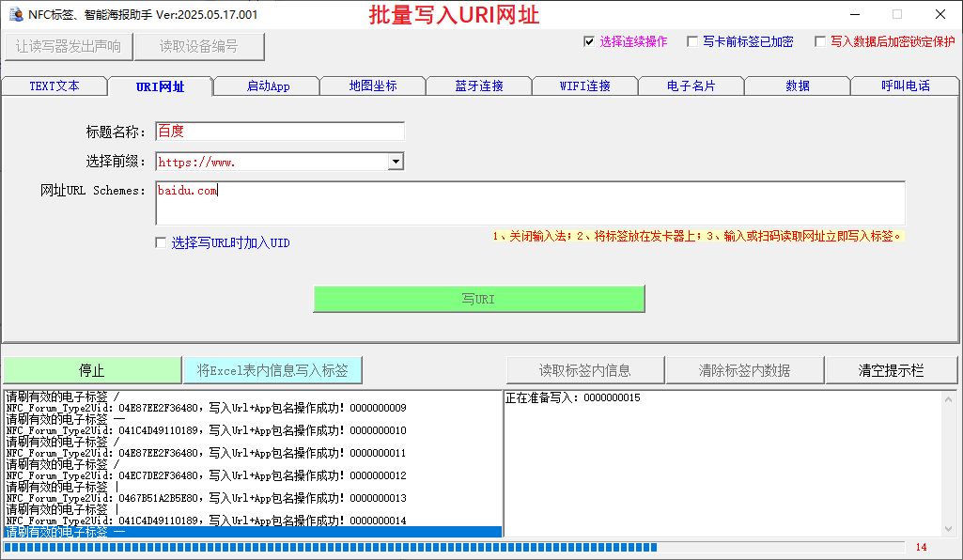Switch to the TEXT文本 tab
The width and height of the screenshot is (963, 560).
click(54, 86)
